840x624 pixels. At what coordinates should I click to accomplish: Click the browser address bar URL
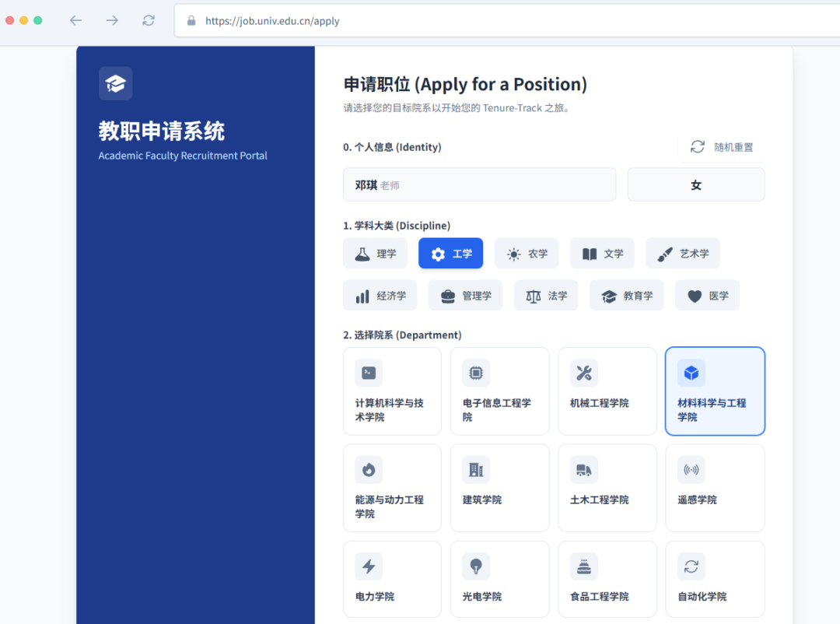point(272,21)
